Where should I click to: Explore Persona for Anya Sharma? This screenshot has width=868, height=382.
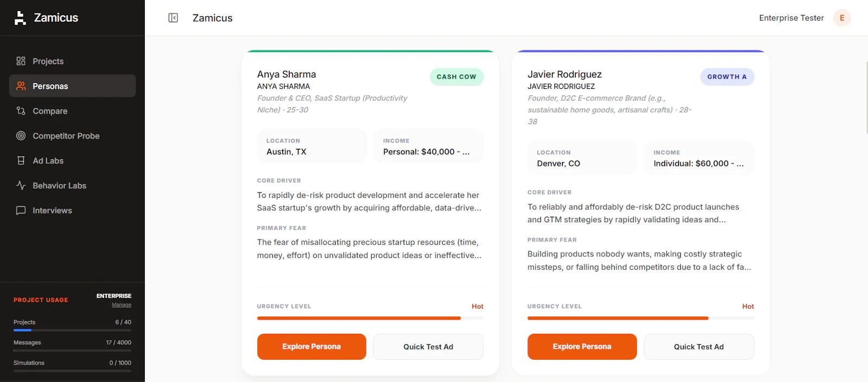(311, 347)
